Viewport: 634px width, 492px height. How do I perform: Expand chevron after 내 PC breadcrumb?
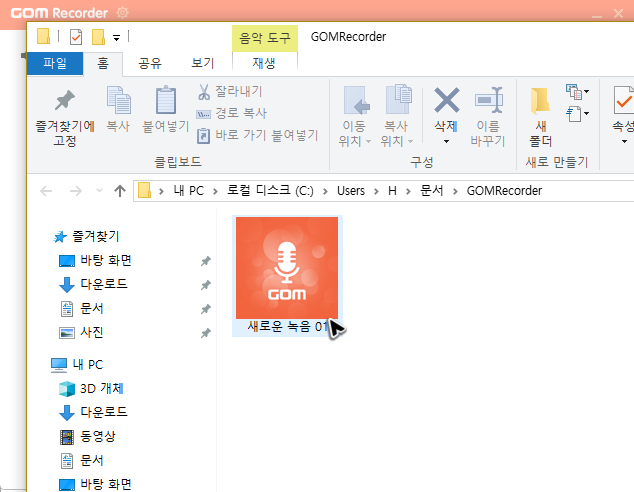(215, 191)
